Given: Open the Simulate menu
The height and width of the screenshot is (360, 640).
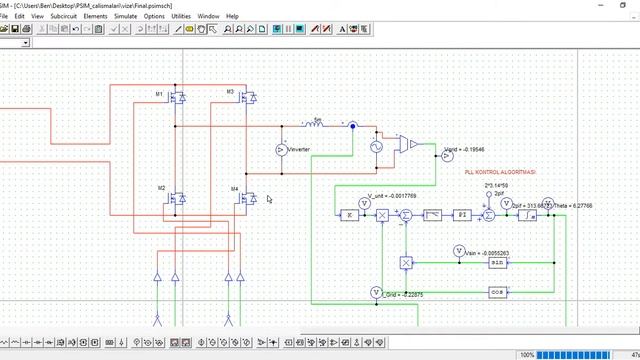Looking at the screenshot, I should pyautogui.click(x=125, y=16).
